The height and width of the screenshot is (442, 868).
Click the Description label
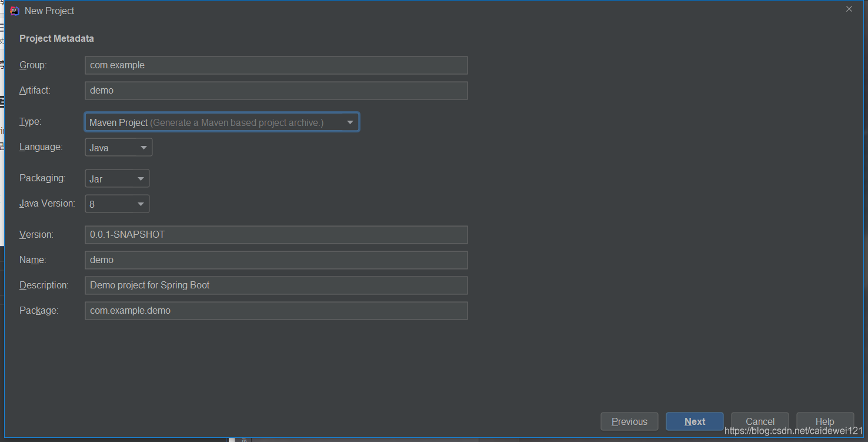pyautogui.click(x=44, y=285)
